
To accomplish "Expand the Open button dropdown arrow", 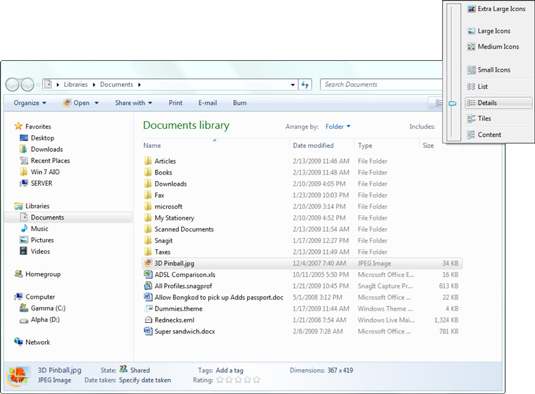I will (x=97, y=103).
